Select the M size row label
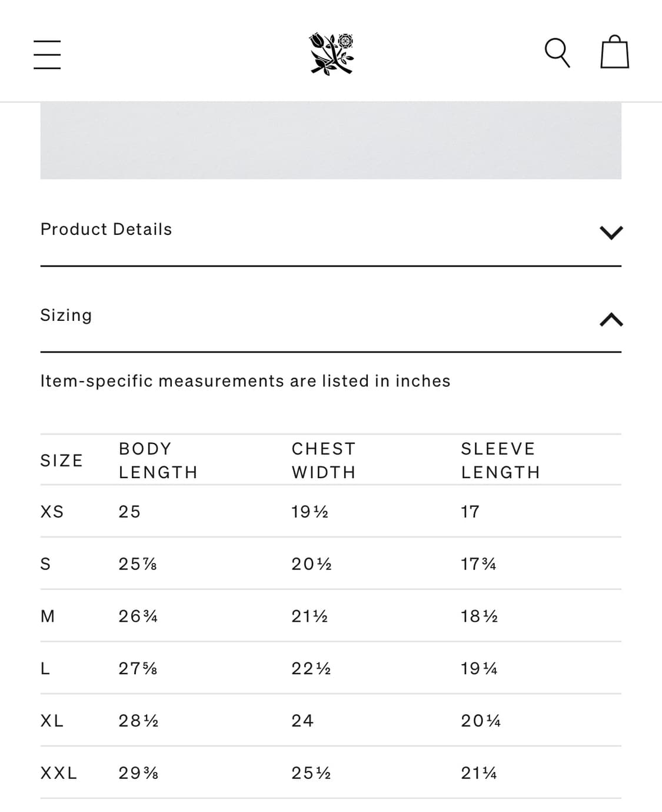662x812 pixels. point(48,617)
